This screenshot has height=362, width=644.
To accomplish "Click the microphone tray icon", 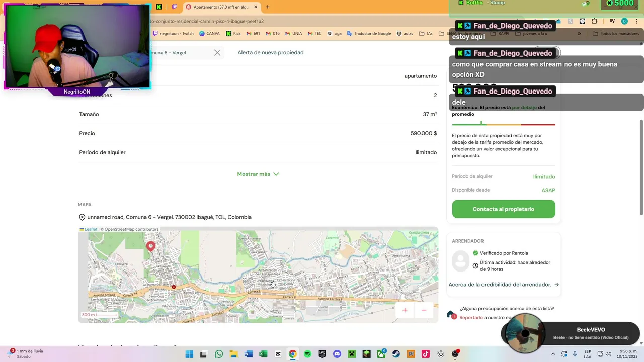I will tap(575, 354).
